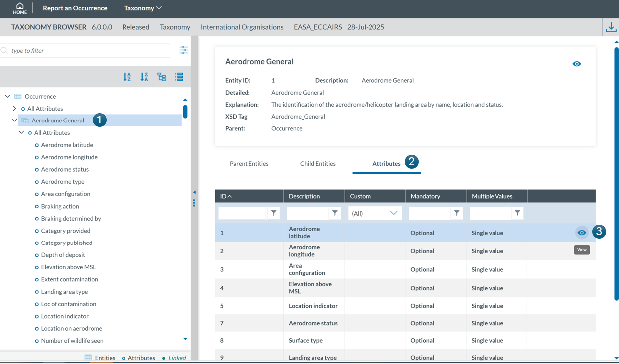Select Braking action in the tree
The height and width of the screenshot is (364, 619).
pyautogui.click(x=60, y=206)
